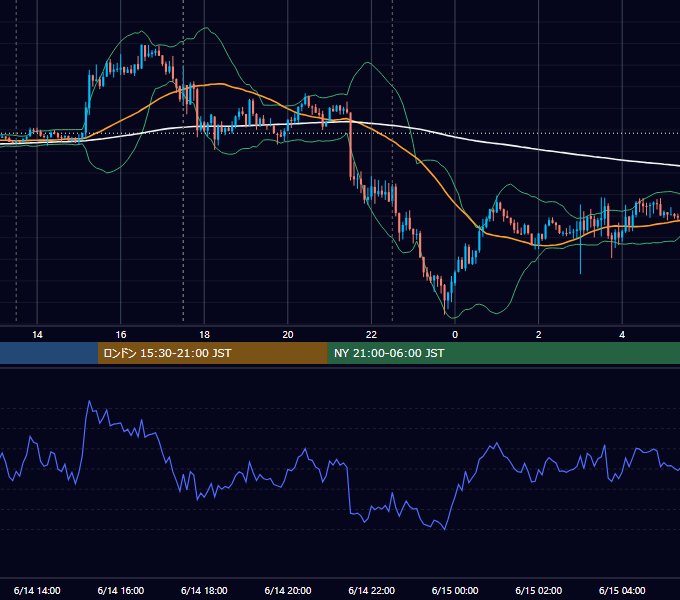680x600 pixels.
Task: Click the 4 hour label on time axis
Action: pyautogui.click(x=622, y=335)
